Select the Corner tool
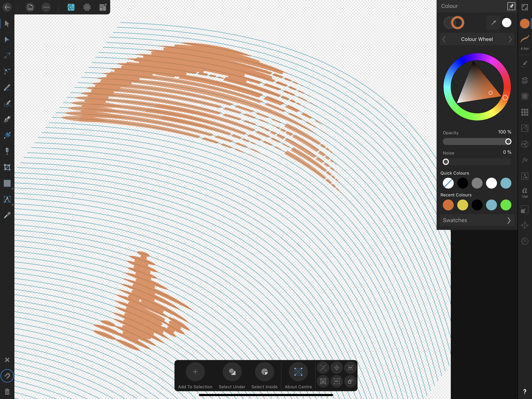This screenshot has width=532, height=399. pos(7,72)
